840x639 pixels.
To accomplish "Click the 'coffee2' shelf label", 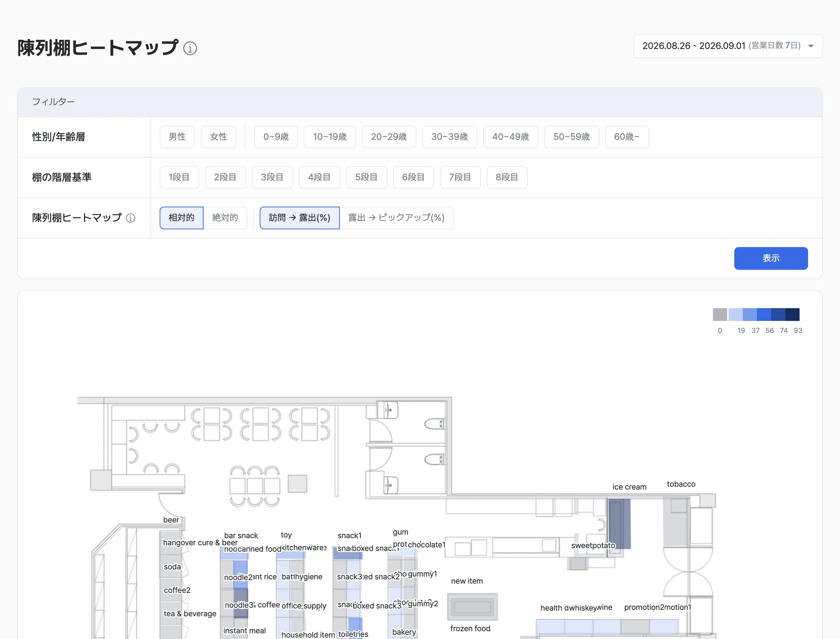I will (x=177, y=590).
